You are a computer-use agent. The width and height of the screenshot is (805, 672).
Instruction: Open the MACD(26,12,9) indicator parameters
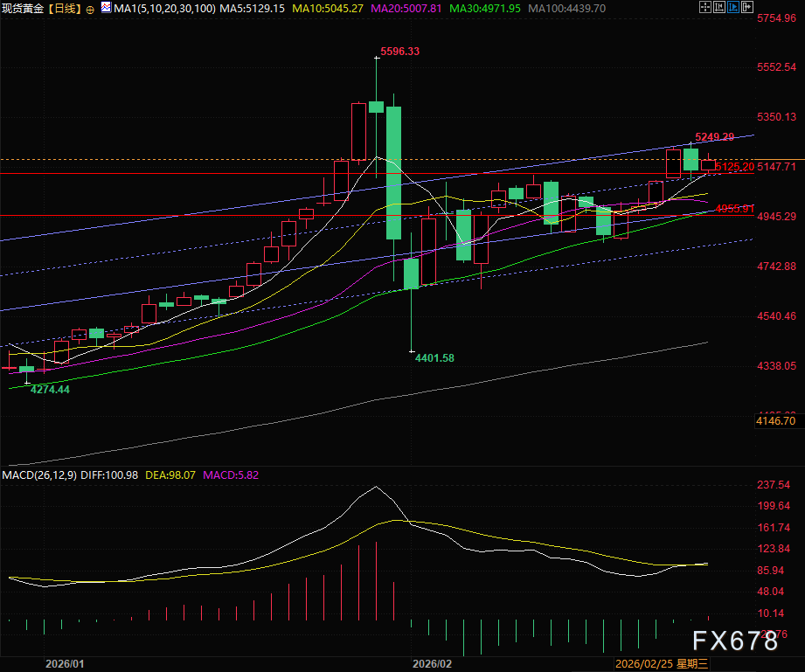pyautogui.click(x=39, y=475)
